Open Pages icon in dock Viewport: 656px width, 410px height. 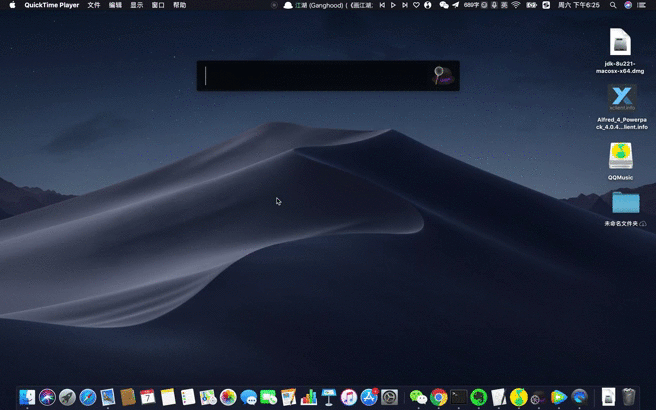[x=289, y=397]
